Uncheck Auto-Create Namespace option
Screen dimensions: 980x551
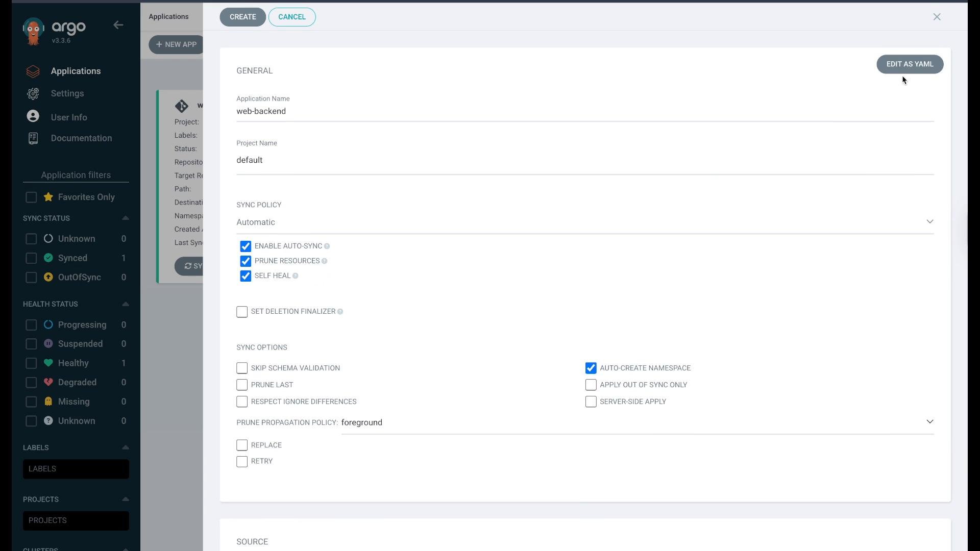(x=591, y=368)
